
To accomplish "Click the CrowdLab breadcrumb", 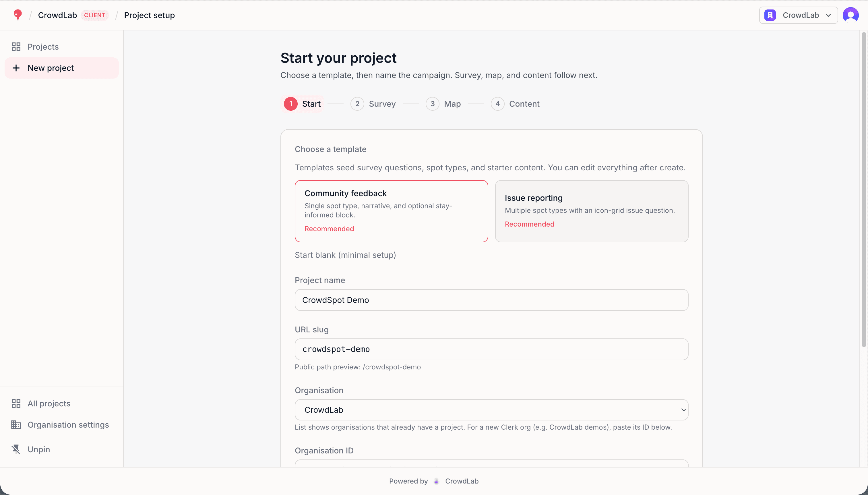I will (57, 15).
